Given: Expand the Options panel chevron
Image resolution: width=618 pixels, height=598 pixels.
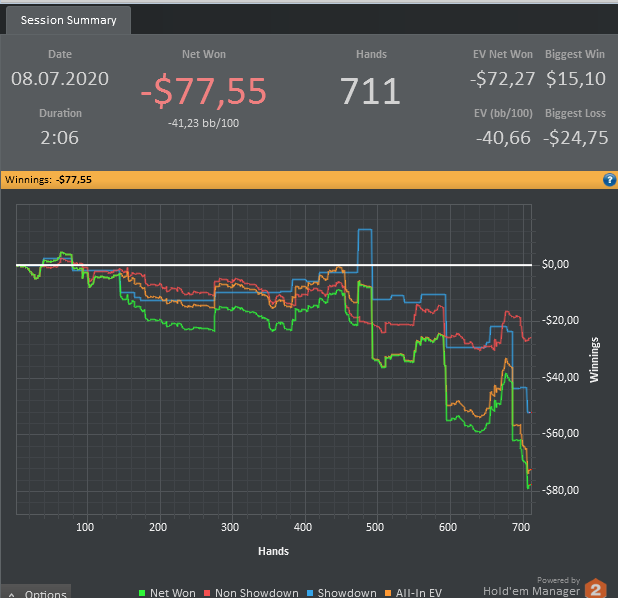Looking at the screenshot, I should [11, 594].
